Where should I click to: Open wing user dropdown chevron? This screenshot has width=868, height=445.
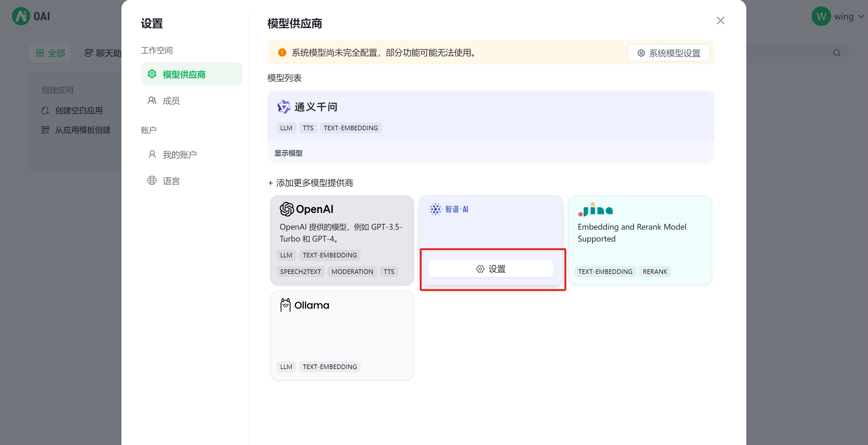861,16
